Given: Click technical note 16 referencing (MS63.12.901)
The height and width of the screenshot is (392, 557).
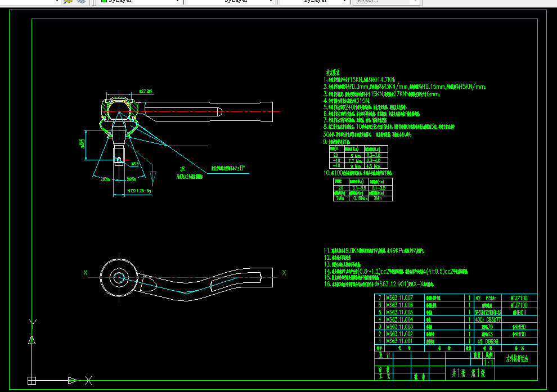Looking at the screenshot, I should pyautogui.click(x=379, y=285).
